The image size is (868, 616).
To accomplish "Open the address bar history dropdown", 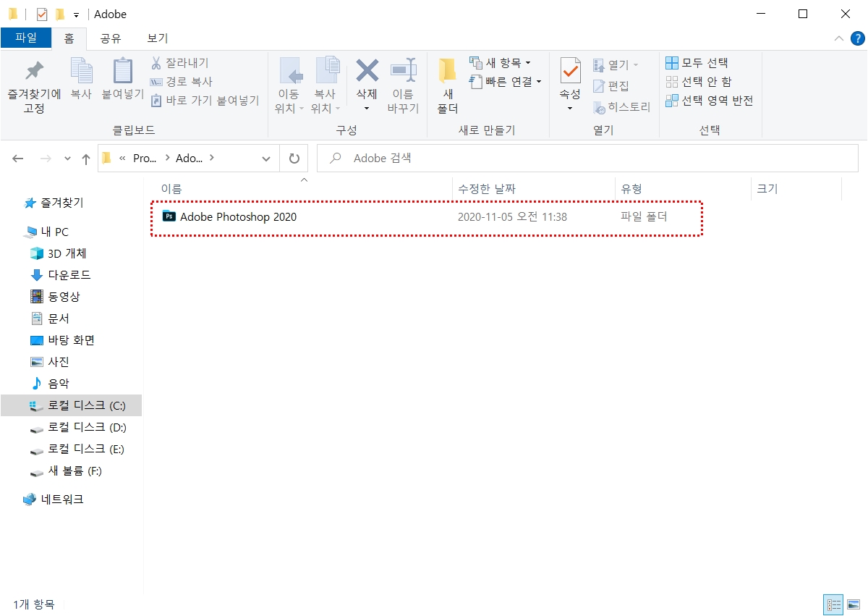I will [x=266, y=159].
